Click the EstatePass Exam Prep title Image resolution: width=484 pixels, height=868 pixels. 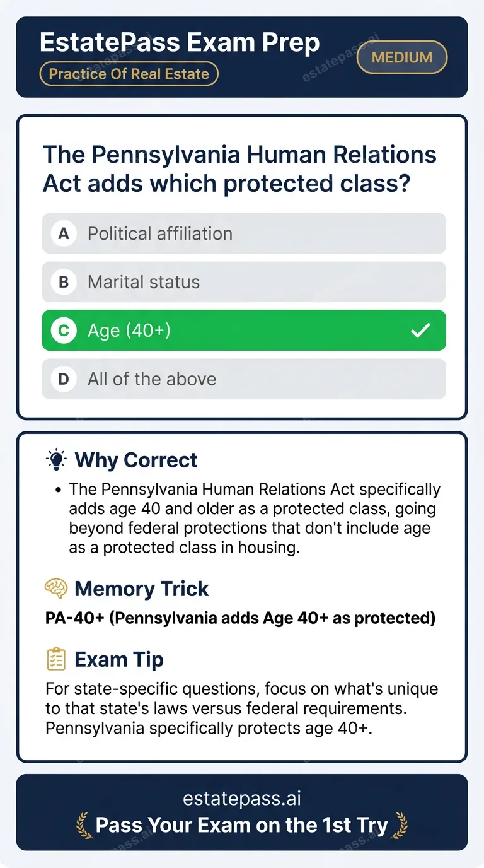pyautogui.click(x=179, y=42)
